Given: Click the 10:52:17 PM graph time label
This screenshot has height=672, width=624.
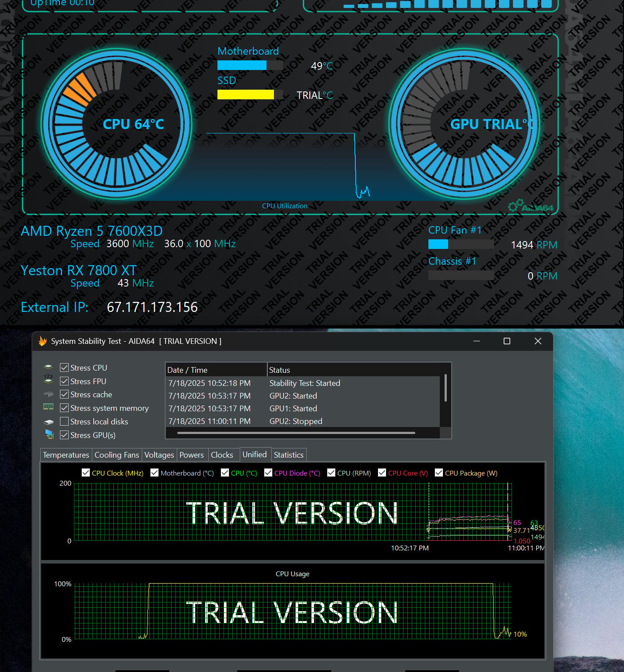Looking at the screenshot, I should [x=410, y=548].
